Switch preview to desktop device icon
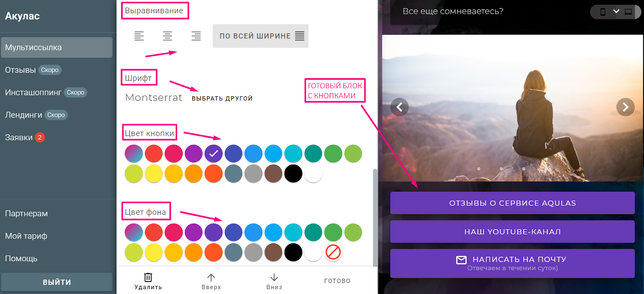Screen dimensions: 644x294 point(628,12)
